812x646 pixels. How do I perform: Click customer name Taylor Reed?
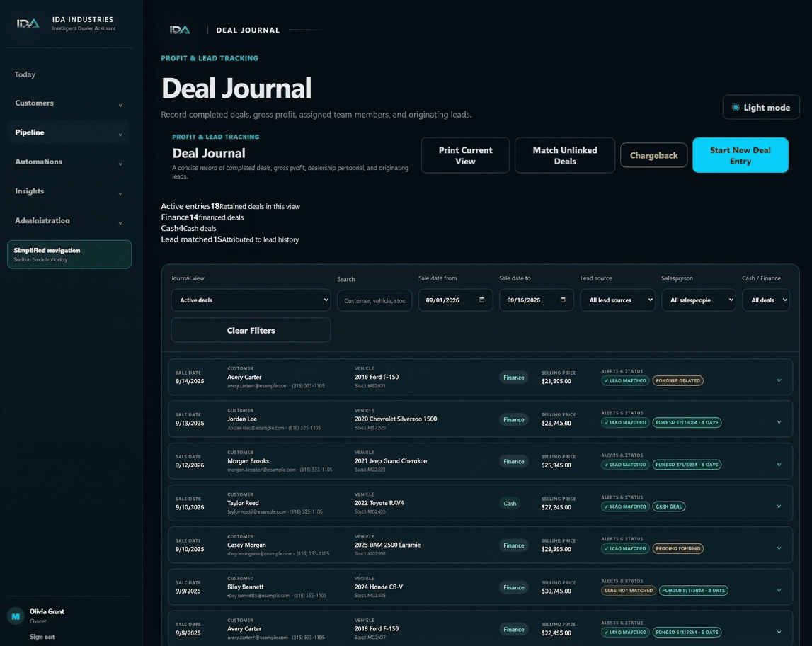point(243,503)
